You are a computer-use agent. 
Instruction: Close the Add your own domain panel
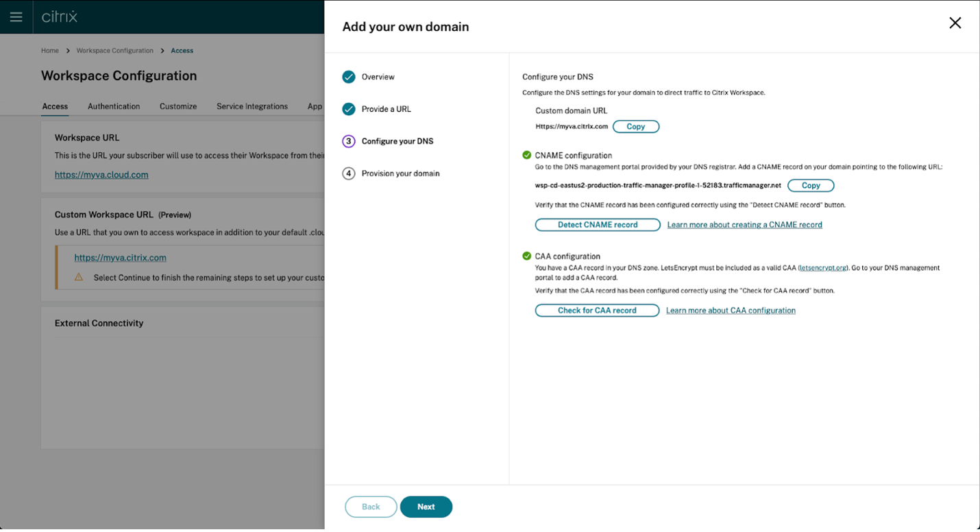[x=955, y=23]
